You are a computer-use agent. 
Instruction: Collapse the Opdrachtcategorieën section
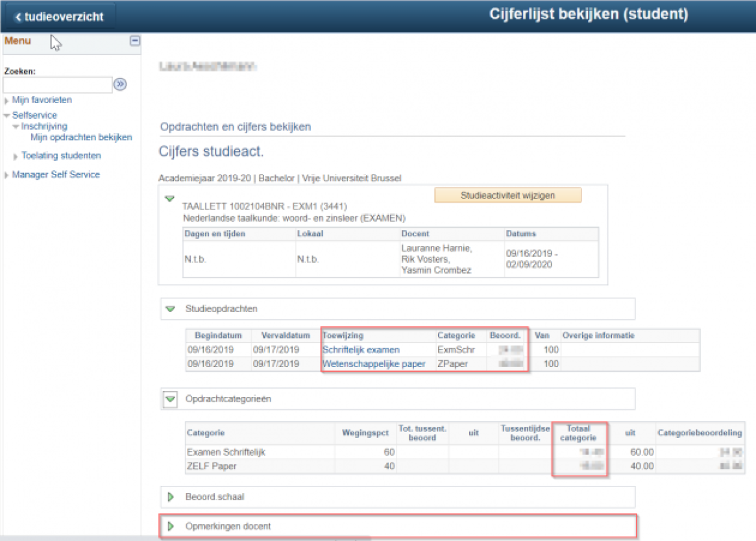pos(171,399)
